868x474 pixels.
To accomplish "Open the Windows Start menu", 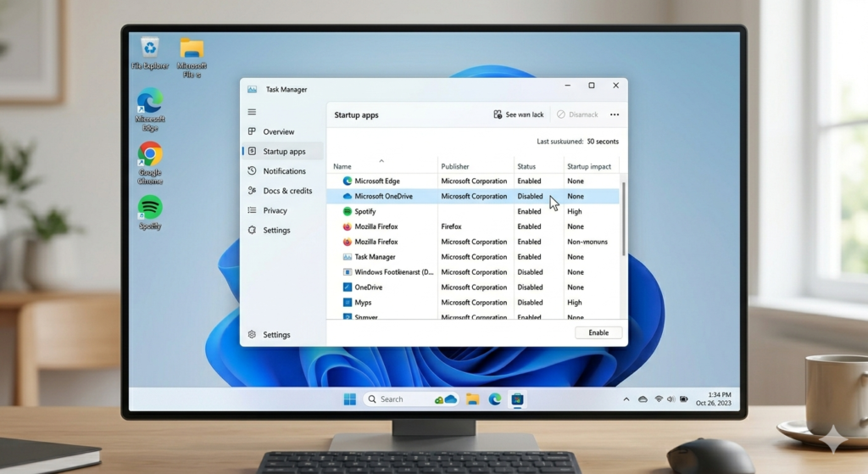I will pyautogui.click(x=350, y=399).
